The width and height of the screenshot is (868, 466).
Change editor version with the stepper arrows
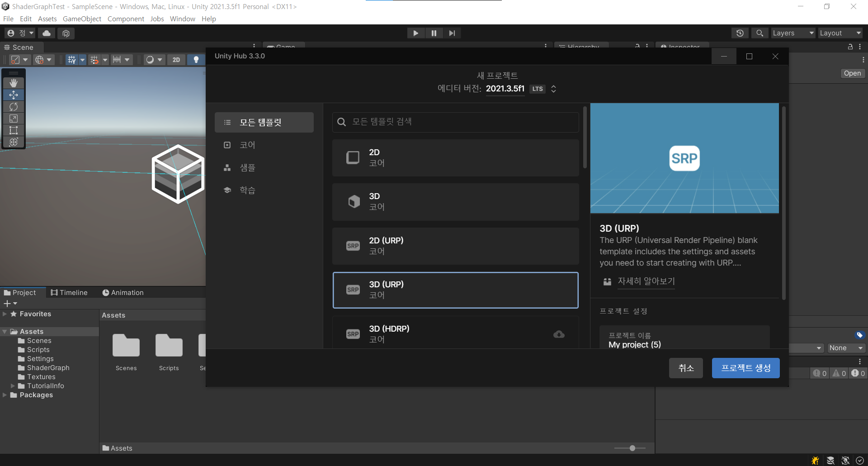tap(553, 89)
